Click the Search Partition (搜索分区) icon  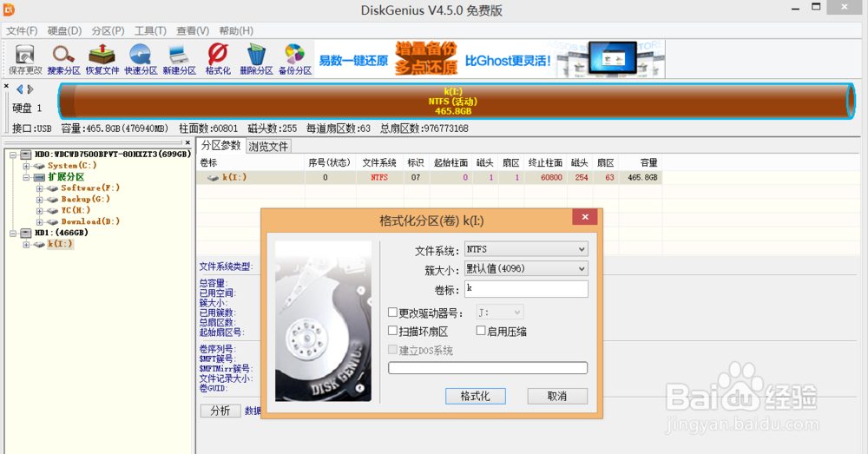click(63, 59)
